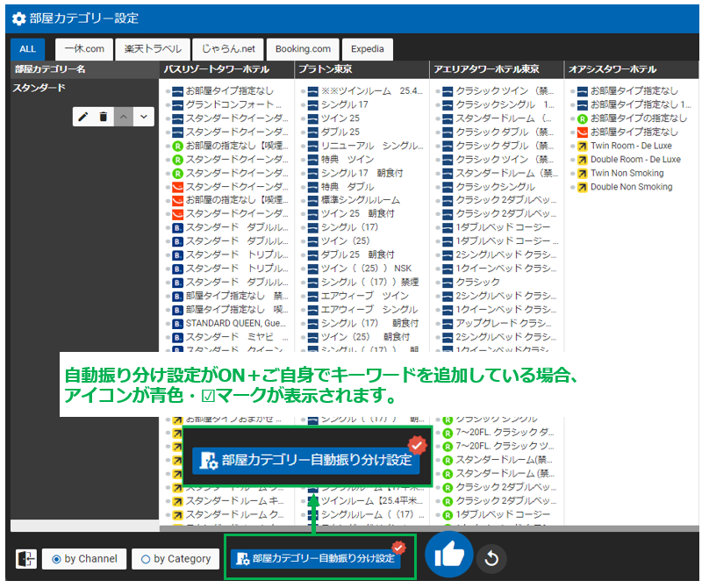Click 部屋カテゴリー自動振り分け設定 button in bottom toolbar

[x=315, y=558]
